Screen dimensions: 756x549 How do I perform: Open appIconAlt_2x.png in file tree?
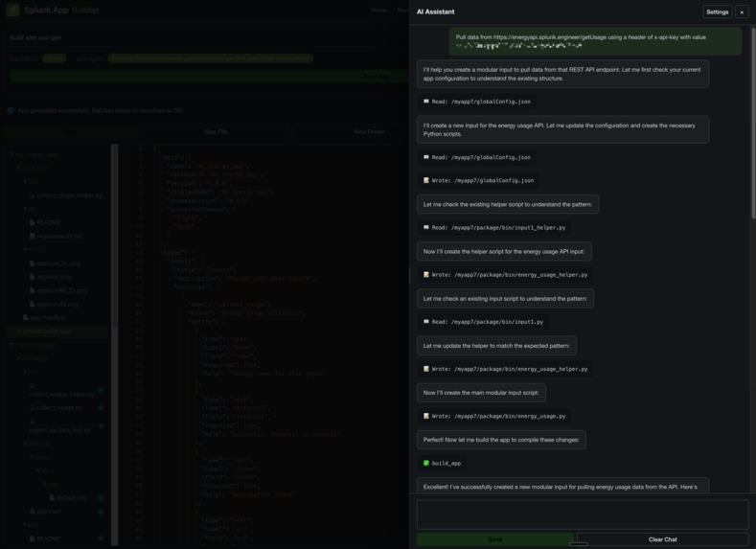tap(62, 290)
